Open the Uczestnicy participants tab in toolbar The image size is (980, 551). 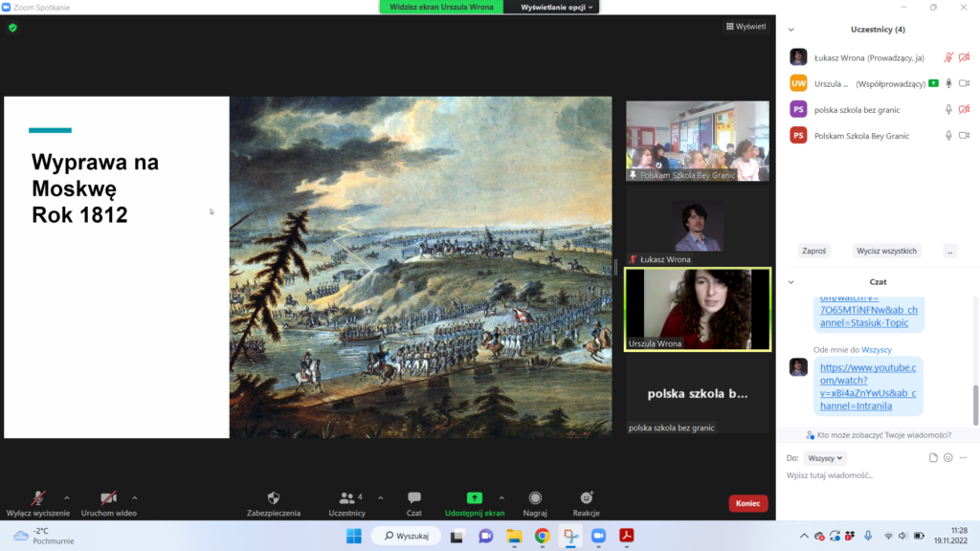coord(345,498)
